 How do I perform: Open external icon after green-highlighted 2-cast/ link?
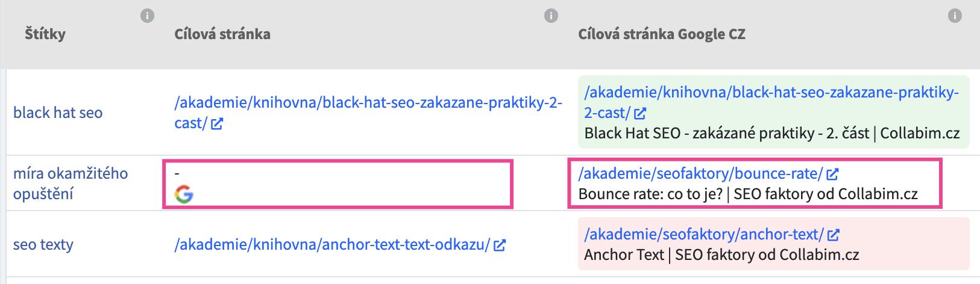tap(640, 113)
